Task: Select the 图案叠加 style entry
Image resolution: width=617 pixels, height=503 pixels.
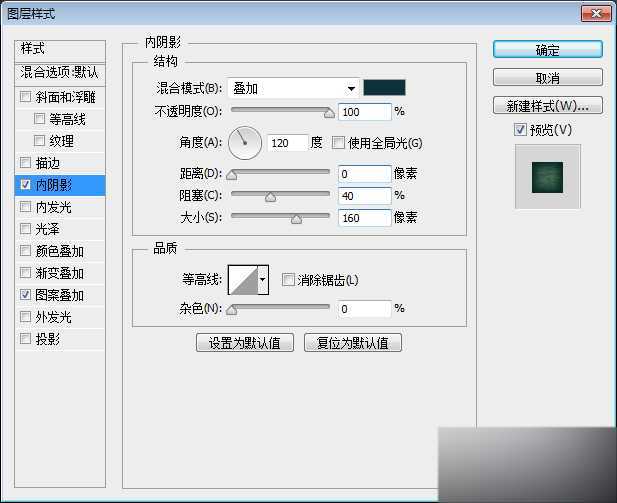Action: point(60,295)
